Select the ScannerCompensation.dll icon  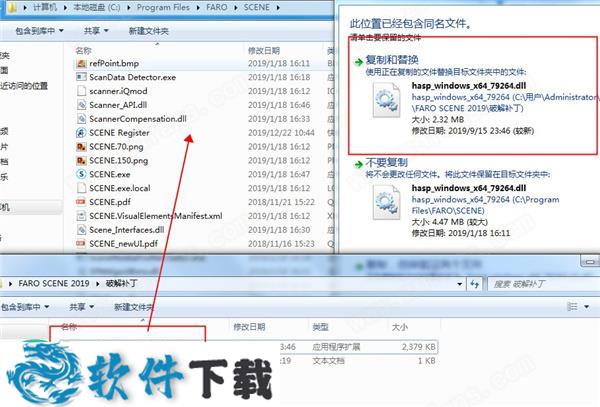pos(81,119)
